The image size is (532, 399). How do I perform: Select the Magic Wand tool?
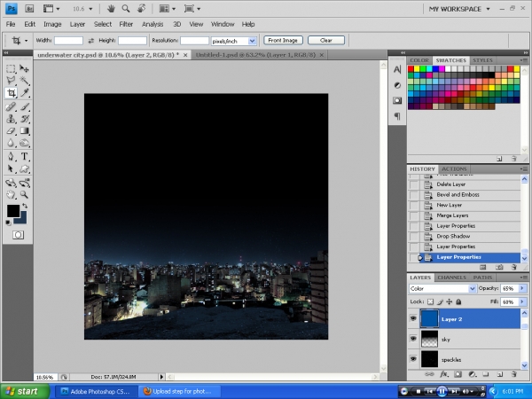24,81
